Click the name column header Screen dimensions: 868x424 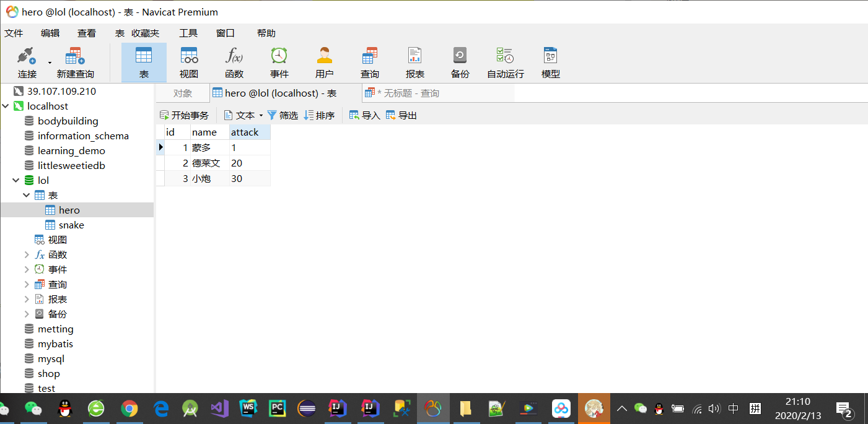(x=209, y=132)
